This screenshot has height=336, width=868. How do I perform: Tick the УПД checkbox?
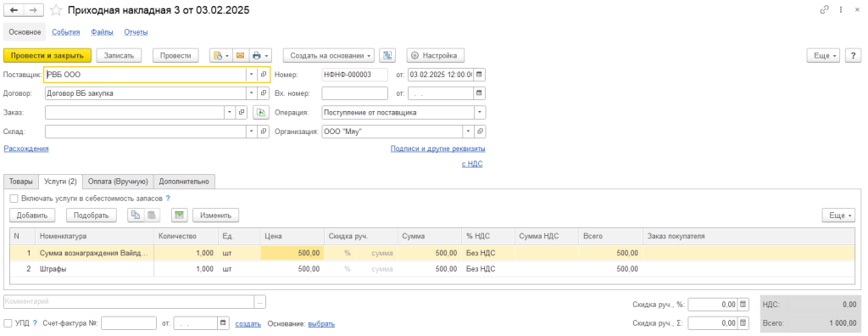[8, 323]
